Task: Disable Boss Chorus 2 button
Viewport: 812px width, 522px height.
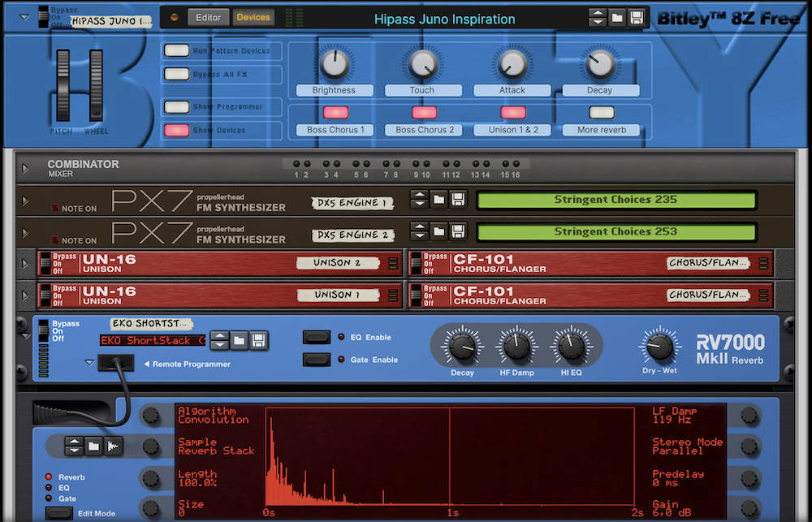Action: click(424, 112)
